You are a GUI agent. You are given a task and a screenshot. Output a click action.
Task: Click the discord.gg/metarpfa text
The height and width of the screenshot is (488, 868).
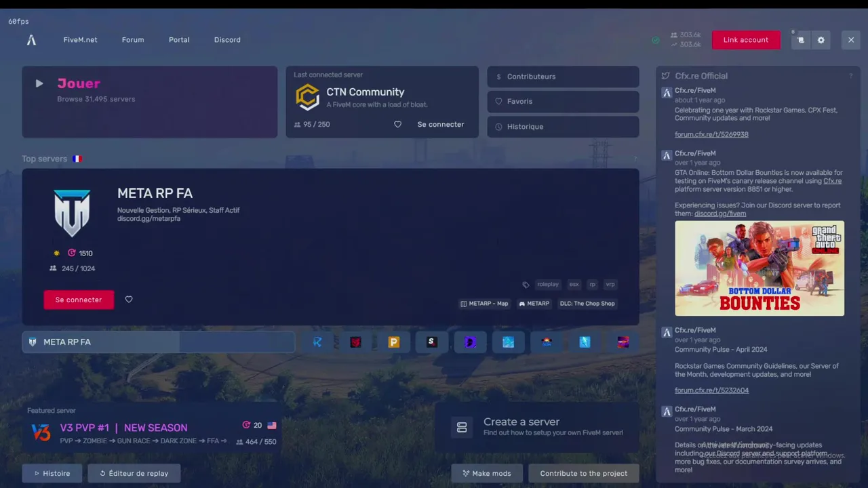[149, 219]
